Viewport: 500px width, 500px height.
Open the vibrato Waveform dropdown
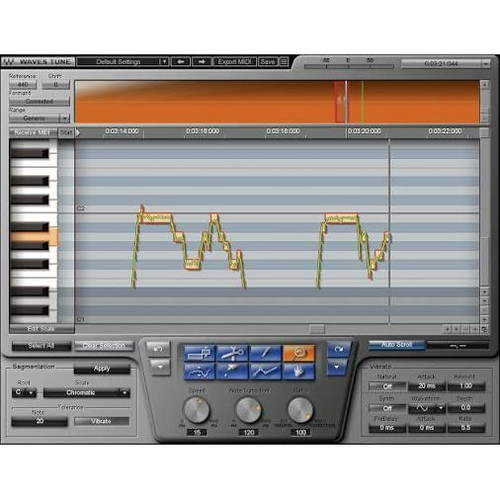427,408
